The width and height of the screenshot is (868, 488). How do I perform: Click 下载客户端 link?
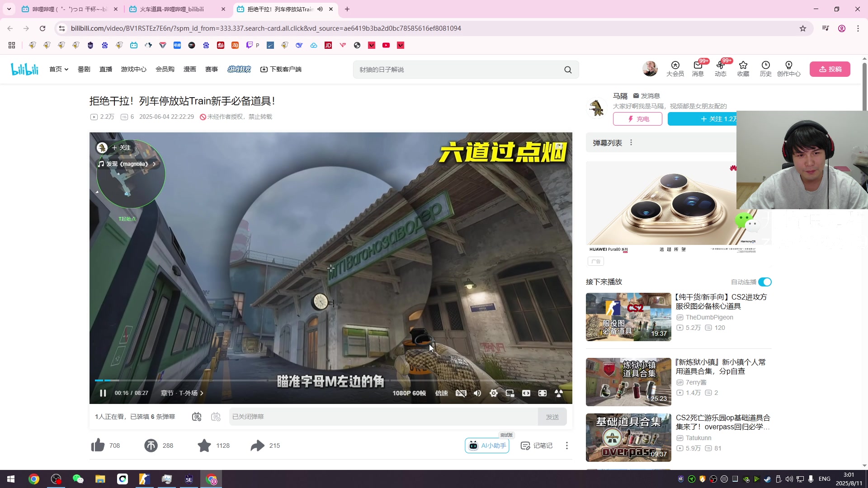point(281,69)
